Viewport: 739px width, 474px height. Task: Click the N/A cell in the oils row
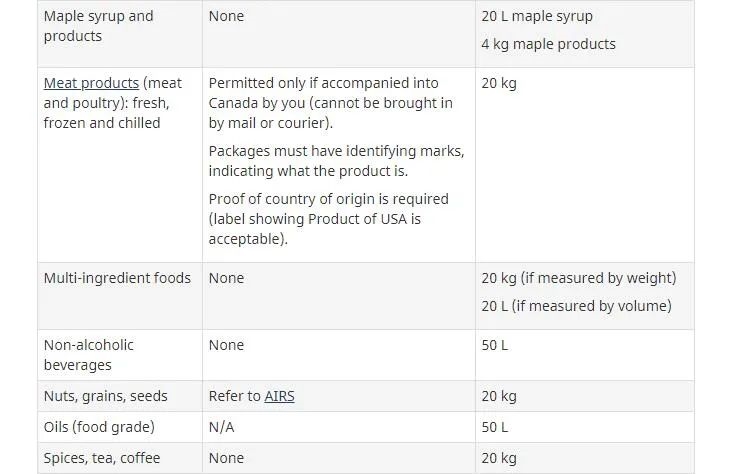point(222,427)
